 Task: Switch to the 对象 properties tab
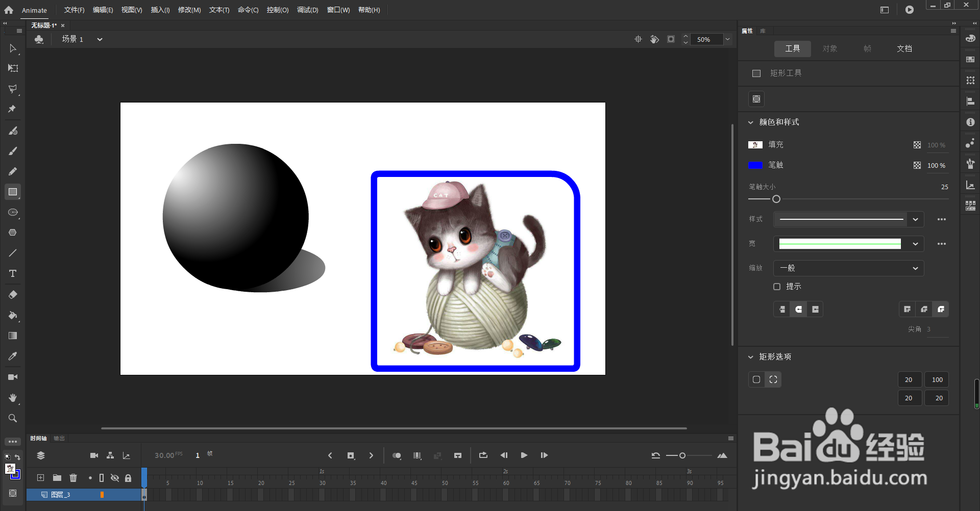tap(830, 48)
